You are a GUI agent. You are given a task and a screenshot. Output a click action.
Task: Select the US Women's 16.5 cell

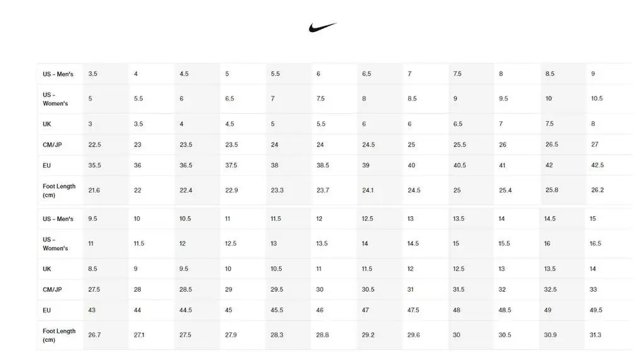(x=595, y=244)
